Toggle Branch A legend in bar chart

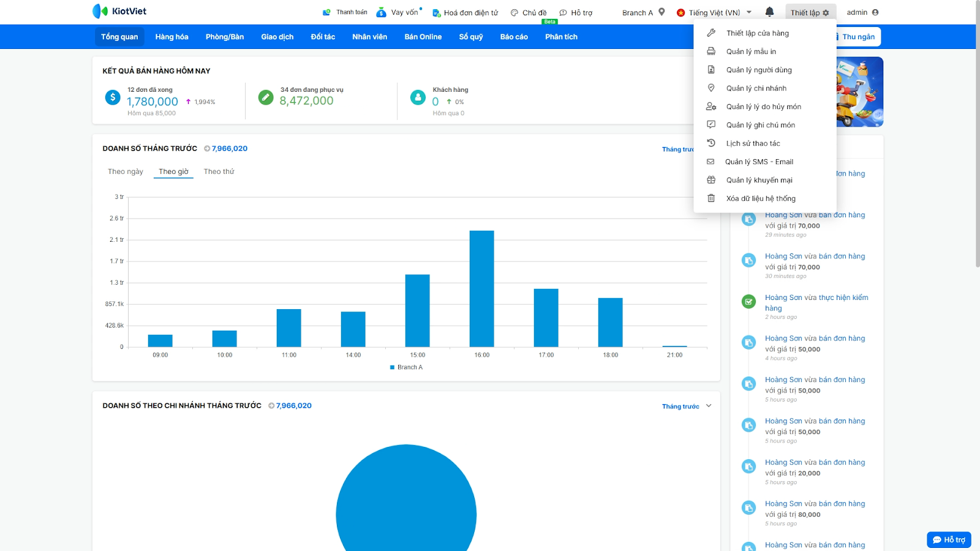[x=406, y=367]
